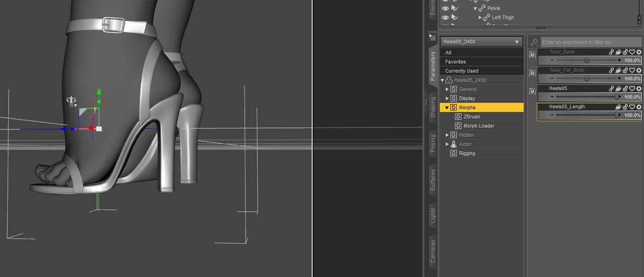Favorite Toon_Fat_Body with heart icon
This screenshot has width=644, height=277.
click(632, 70)
